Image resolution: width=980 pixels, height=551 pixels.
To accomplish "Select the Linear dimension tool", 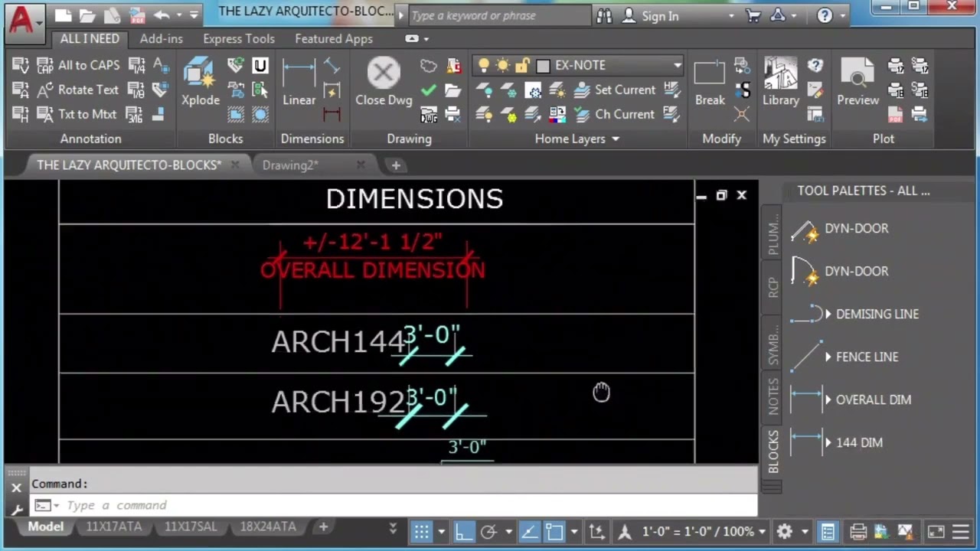I will tap(299, 83).
